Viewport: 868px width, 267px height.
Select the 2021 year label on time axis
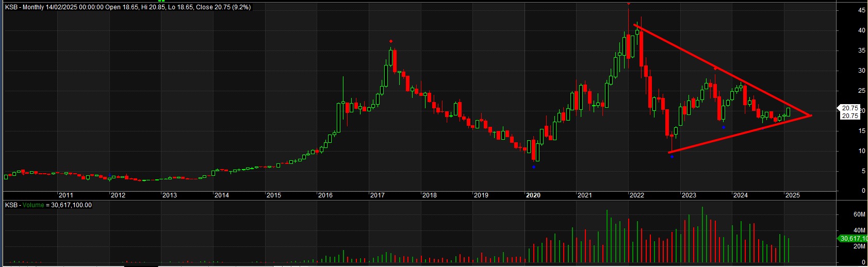tap(585, 195)
